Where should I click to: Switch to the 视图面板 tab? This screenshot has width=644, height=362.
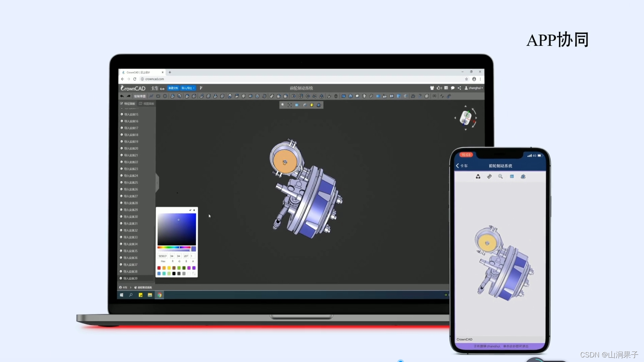(x=146, y=104)
